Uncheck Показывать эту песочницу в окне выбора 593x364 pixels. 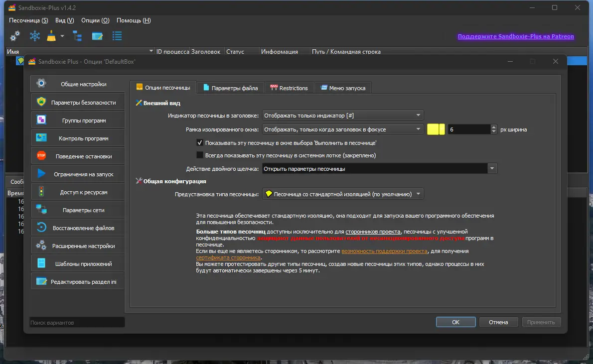[x=200, y=143]
